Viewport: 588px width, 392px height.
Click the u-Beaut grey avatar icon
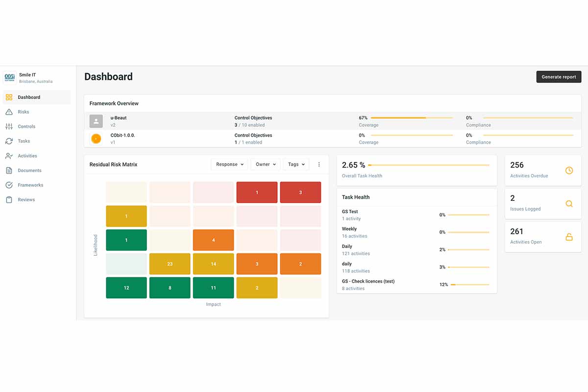(96, 121)
